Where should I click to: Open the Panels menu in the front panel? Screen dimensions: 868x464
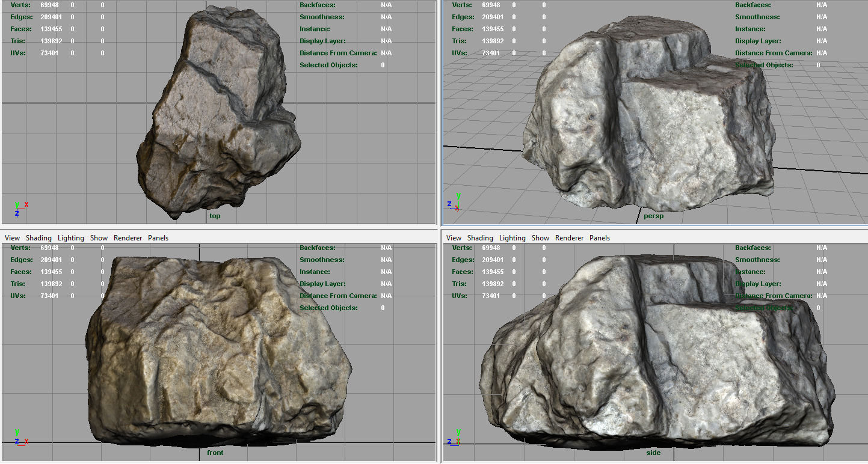[x=158, y=238]
